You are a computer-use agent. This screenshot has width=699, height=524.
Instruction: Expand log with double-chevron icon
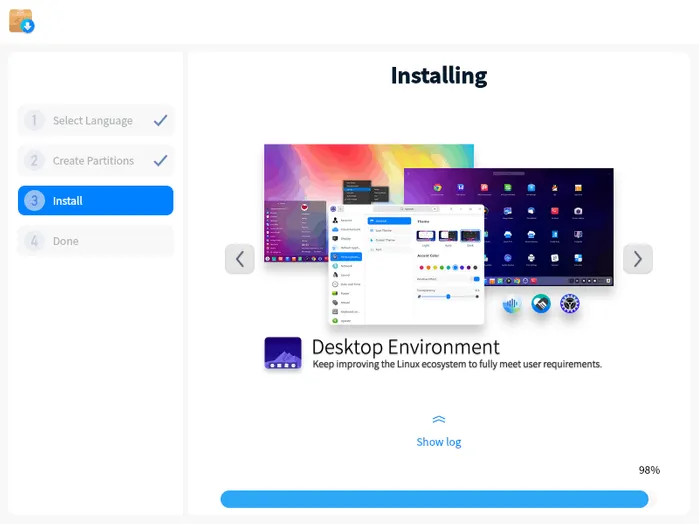[439, 419]
